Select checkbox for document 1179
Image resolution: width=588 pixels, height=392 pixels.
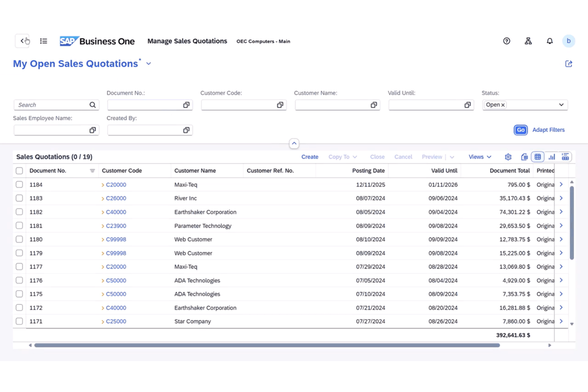tap(19, 253)
